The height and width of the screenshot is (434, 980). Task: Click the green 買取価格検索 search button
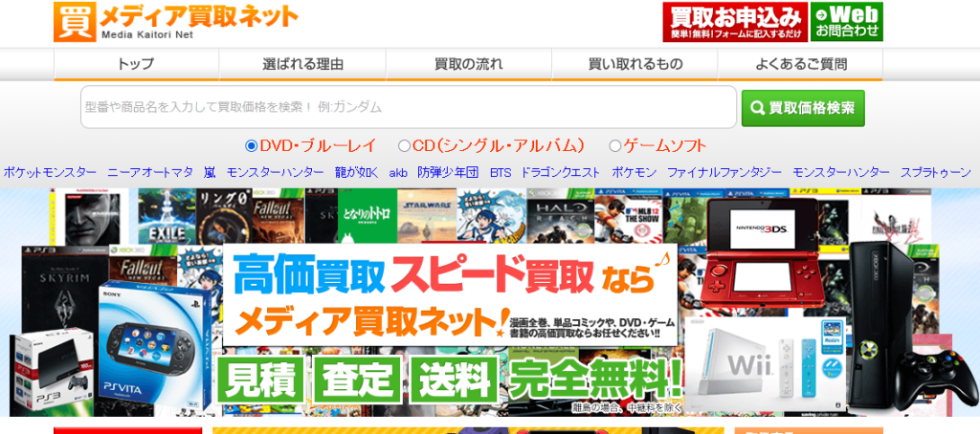coord(803,108)
